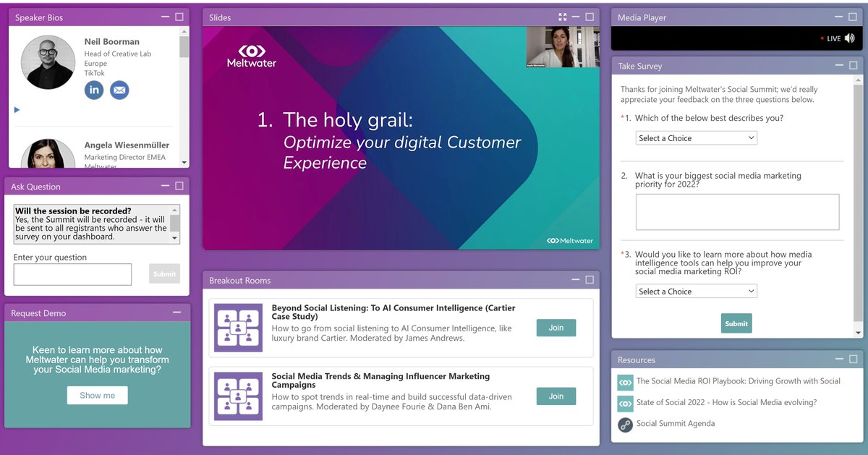Open Social Summit Agenda link text

[676, 423]
